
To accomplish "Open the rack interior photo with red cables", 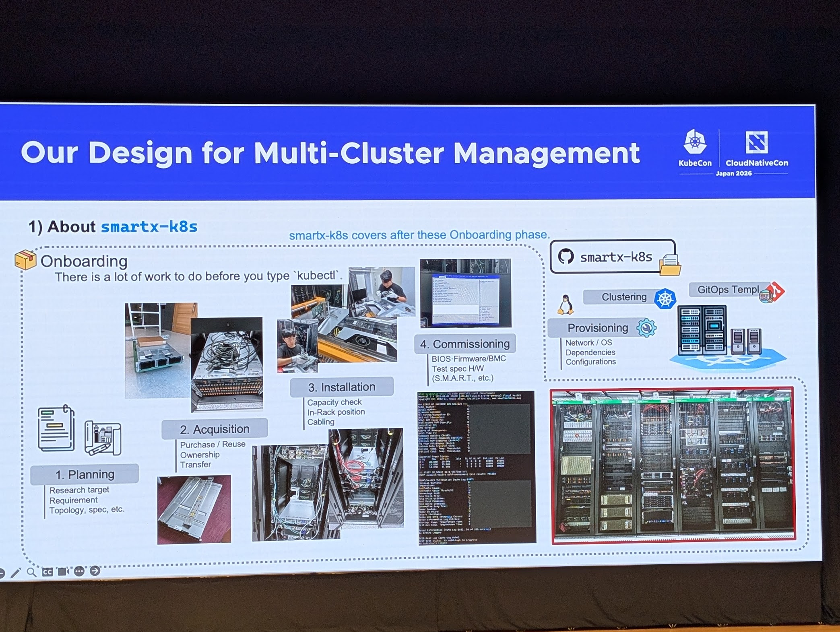I will (x=365, y=478).
